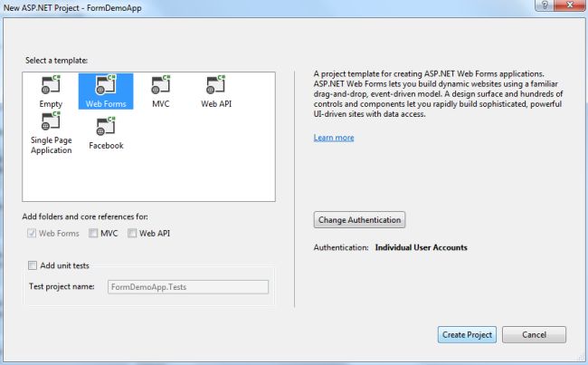Follow the Learn more link
This screenshot has width=588, height=365.
coord(334,138)
